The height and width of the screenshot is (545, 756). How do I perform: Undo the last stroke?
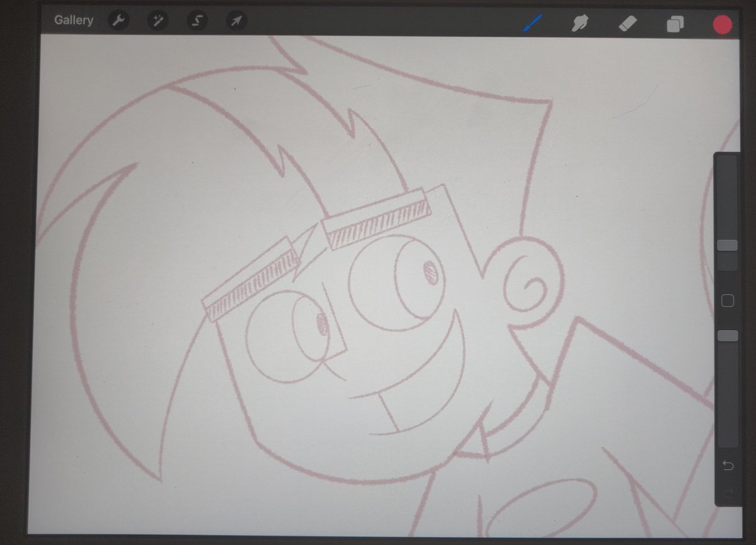(x=728, y=466)
